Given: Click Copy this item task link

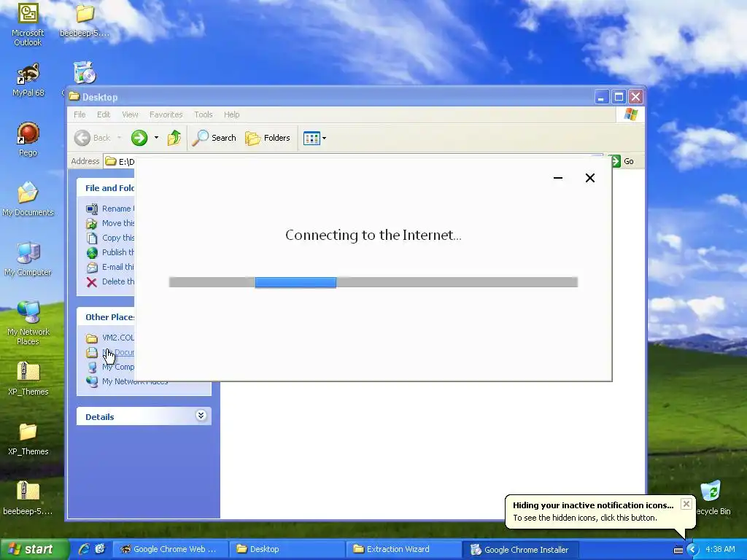Looking at the screenshot, I should coord(111,238).
